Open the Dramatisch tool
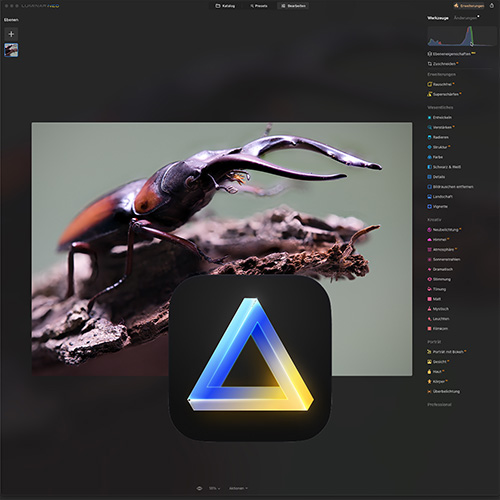The image size is (500, 500). [x=440, y=269]
